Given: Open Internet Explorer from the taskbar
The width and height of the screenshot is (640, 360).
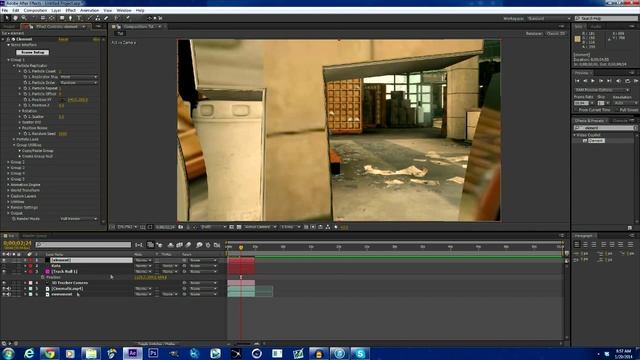Looking at the screenshot, I should 29,353.
